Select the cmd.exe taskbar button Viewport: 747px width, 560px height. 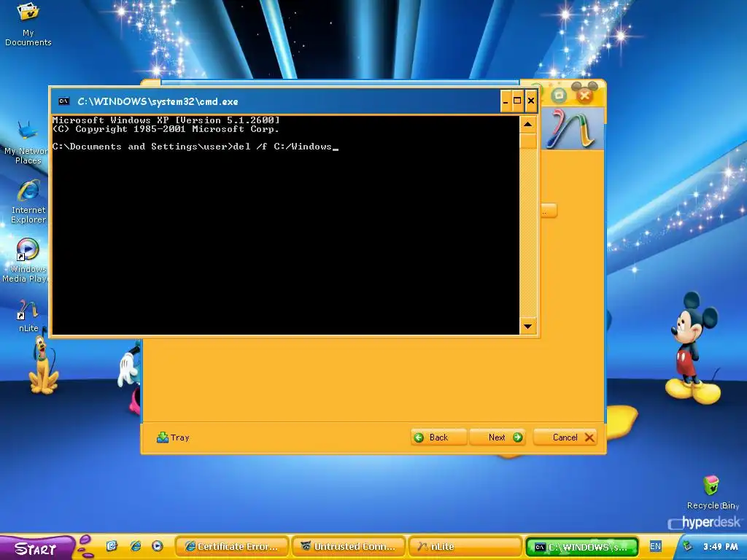[581, 547]
